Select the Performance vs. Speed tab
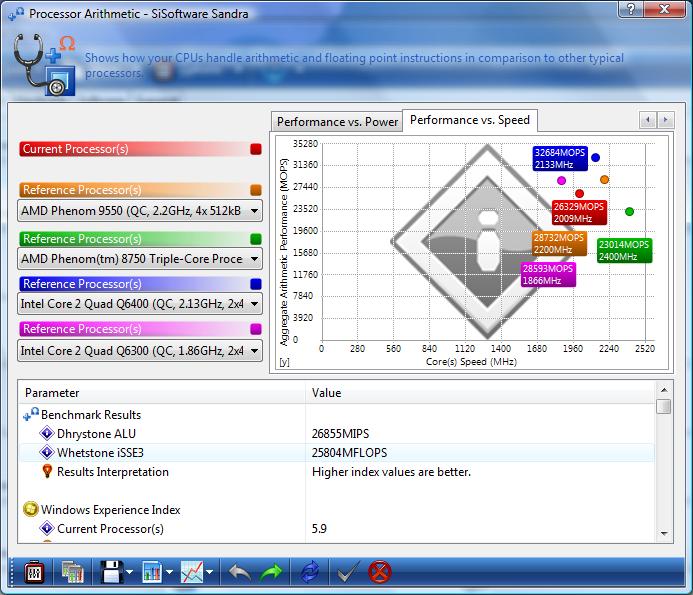 point(469,120)
